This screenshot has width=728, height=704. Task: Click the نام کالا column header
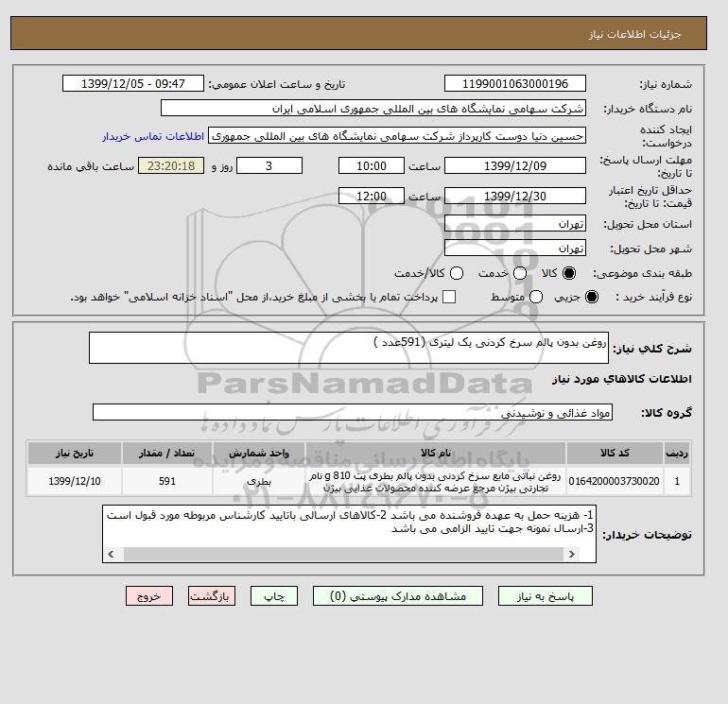point(436,453)
